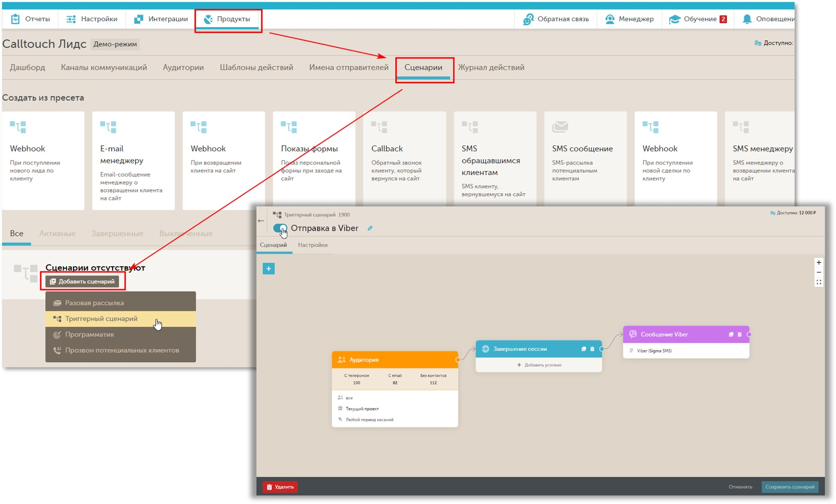Click the Сохранить сценарий button
Viewport: 836px width, 504px height.
click(790, 487)
